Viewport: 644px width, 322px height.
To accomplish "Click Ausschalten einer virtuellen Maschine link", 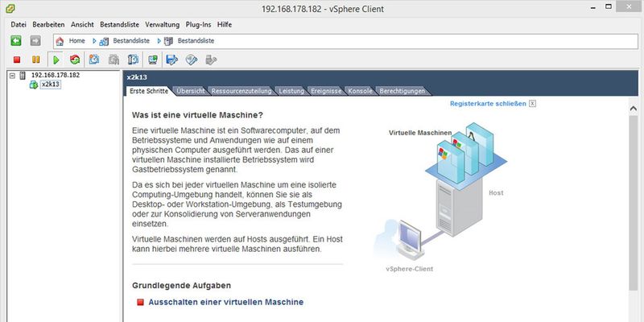I will pyautogui.click(x=226, y=303).
